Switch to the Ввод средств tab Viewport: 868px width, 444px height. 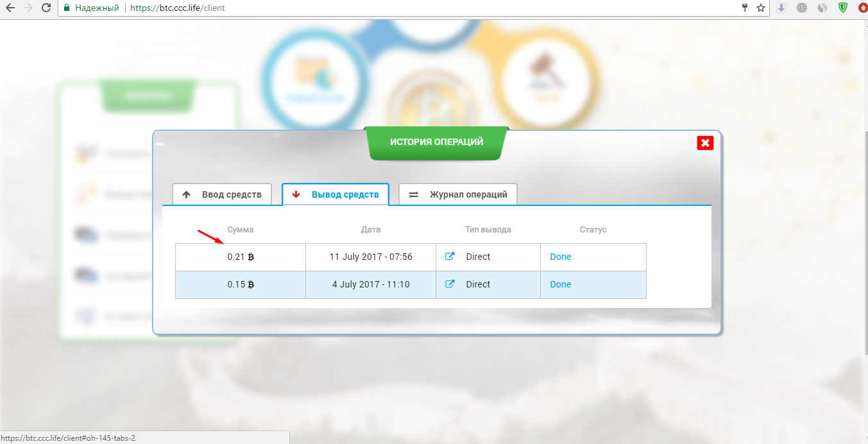click(222, 194)
